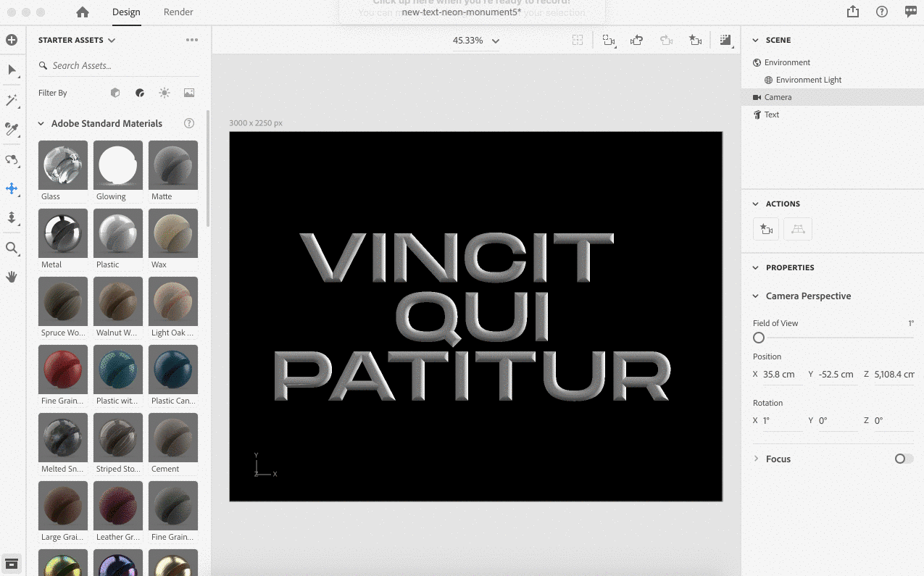This screenshot has width=924, height=576.
Task: Select the Hand tool
Action: 12,277
